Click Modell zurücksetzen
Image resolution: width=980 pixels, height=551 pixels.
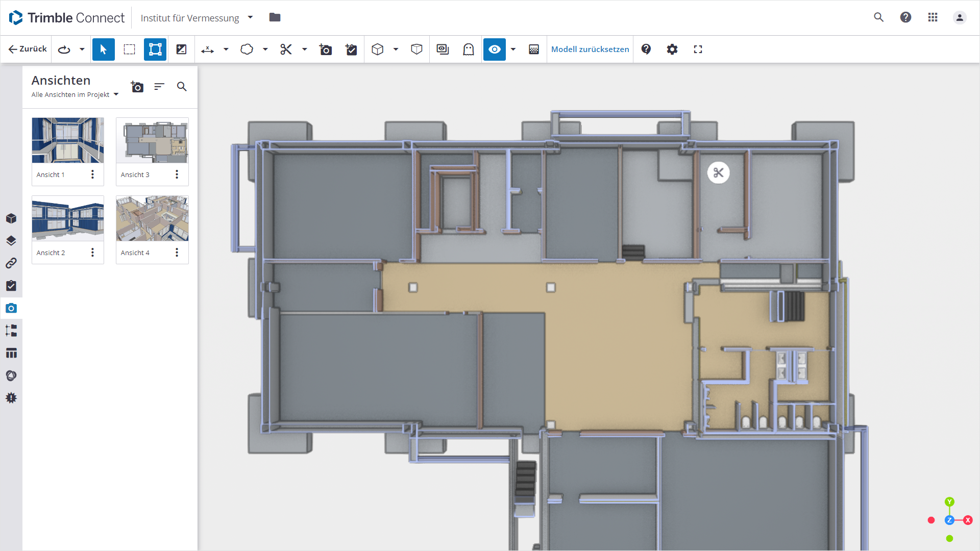590,49
